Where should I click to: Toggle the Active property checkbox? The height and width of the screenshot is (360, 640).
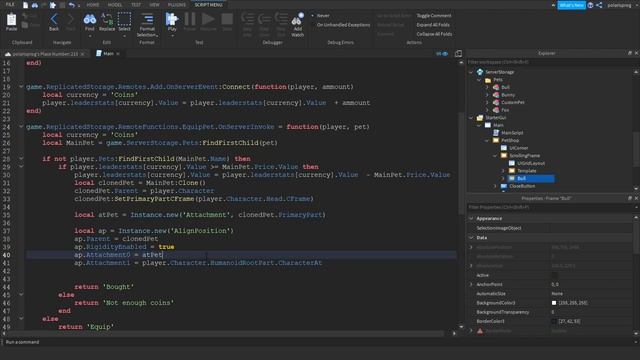click(x=554, y=275)
